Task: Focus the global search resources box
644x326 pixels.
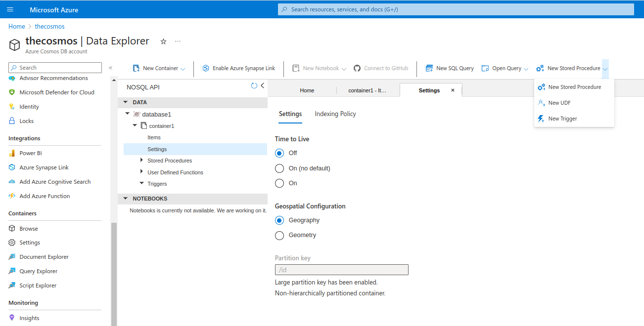Action: coord(456,9)
